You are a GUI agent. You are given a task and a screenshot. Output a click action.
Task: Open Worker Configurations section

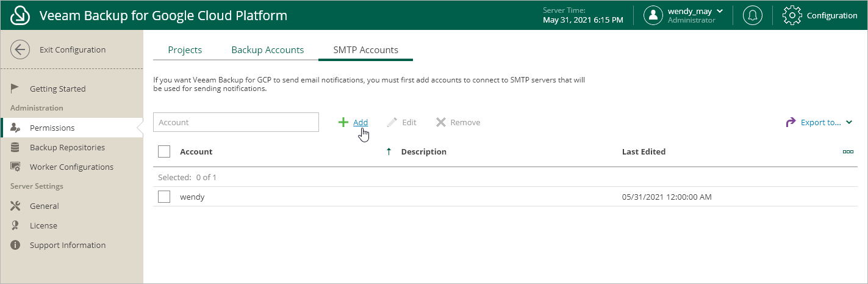pos(71,167)
